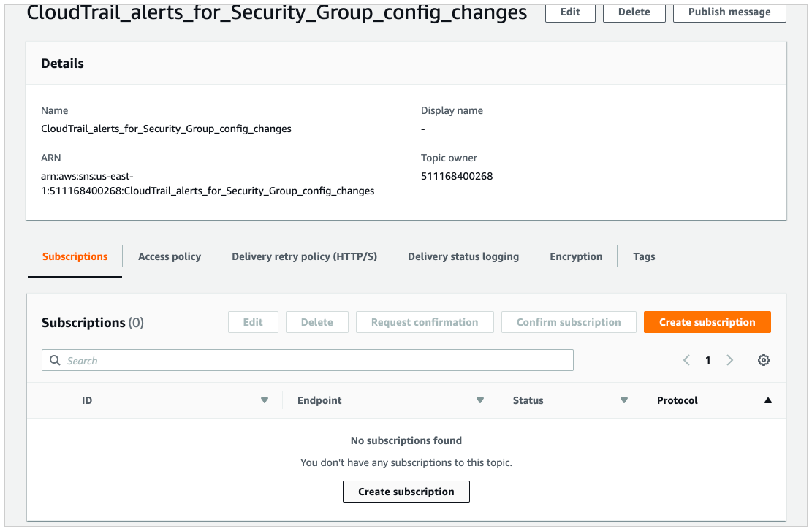
Task: Click the ID column header
Action: (87, 400)
